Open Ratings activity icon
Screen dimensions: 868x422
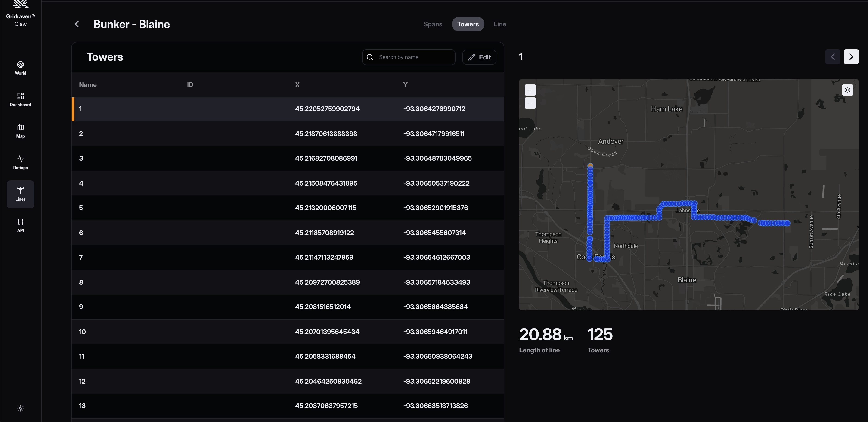click(21, 159)
